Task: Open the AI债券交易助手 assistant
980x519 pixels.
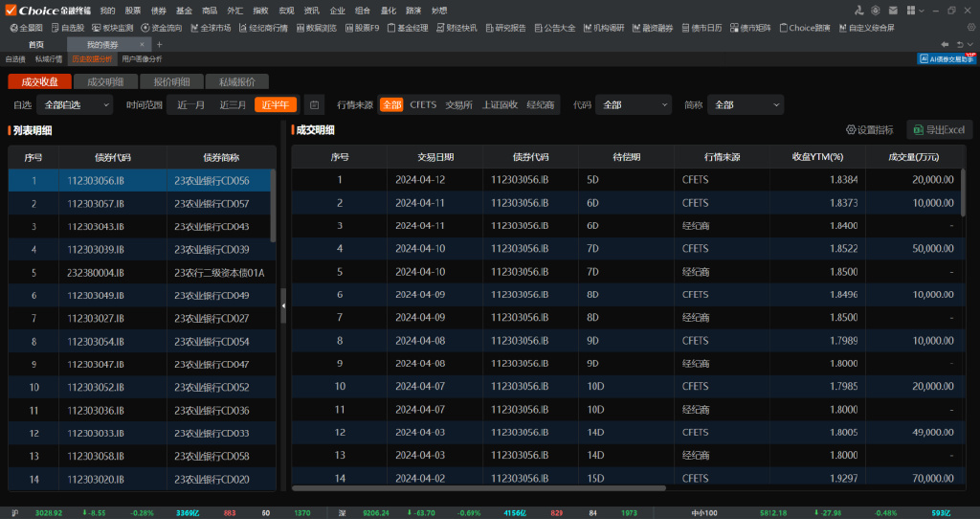Action: click(947, 58)
